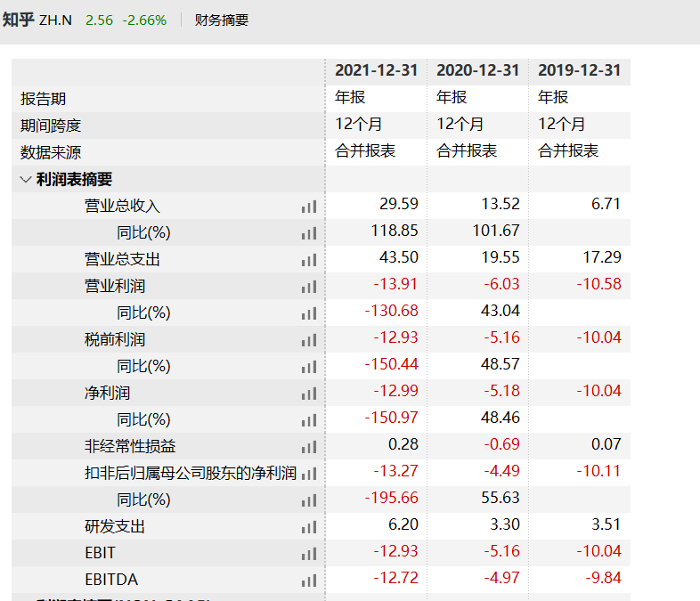Image resolution: width=700 pixels, height=601 pixels.
Task: Select 营业利润 growth value -130.68
Action: click(392, 311)
